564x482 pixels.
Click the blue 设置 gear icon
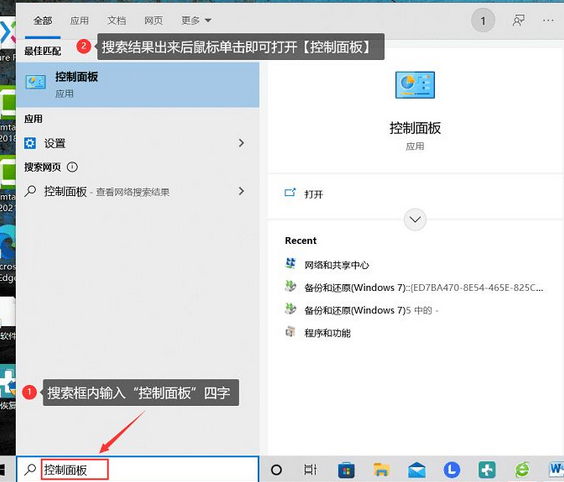coord(30,143)
